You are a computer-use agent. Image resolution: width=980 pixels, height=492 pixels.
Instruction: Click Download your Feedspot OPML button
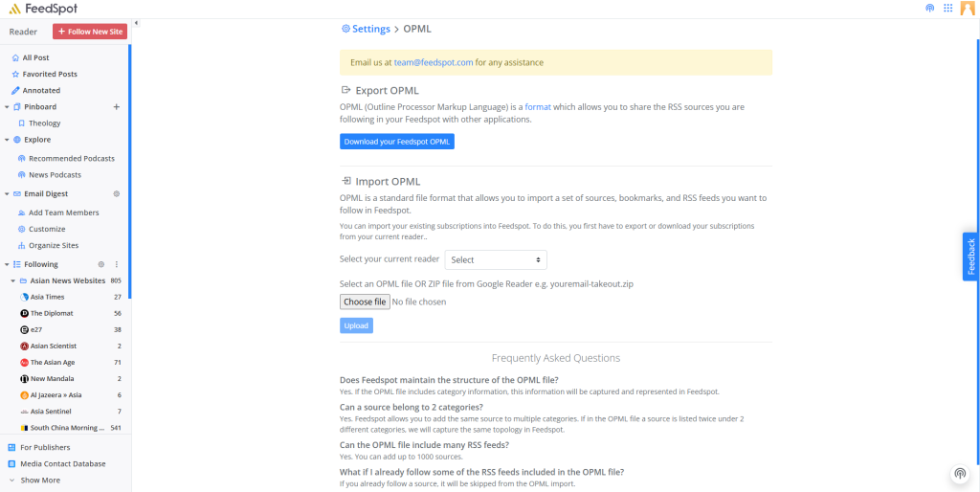click(x=397, y=142)
